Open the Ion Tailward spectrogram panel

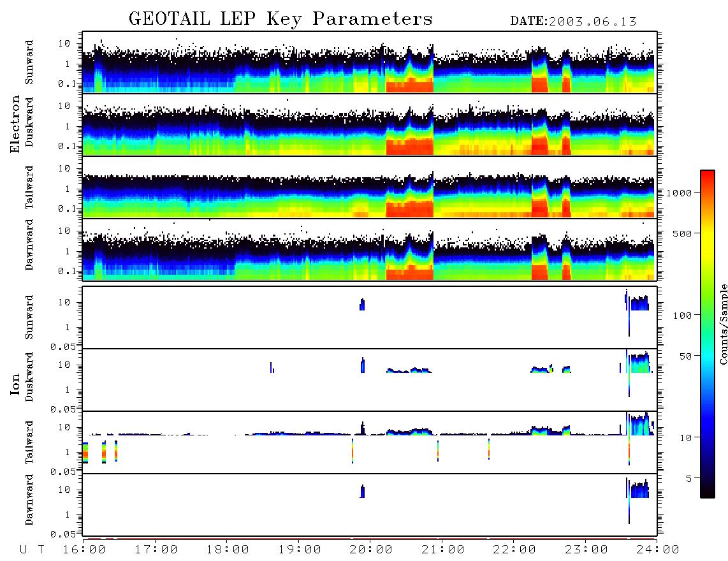(370, 442)
